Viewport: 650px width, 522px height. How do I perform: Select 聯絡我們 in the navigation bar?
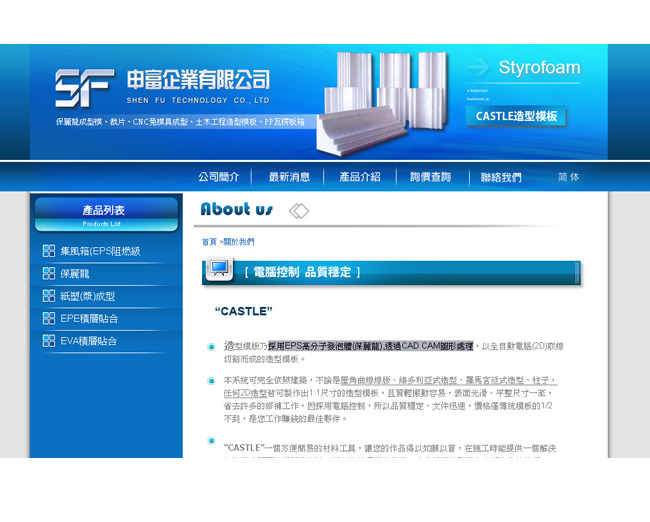(501, 177)
